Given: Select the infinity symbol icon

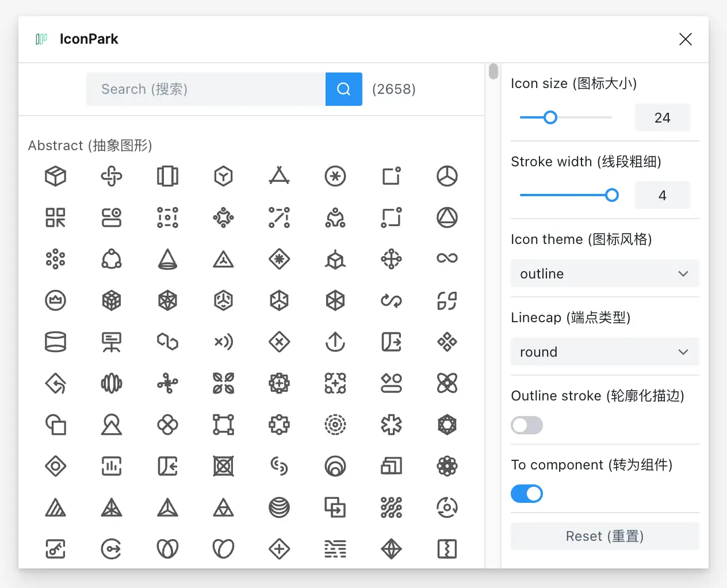Looking at the screenshot, I should pyautogui.click(x=447, y=258).
